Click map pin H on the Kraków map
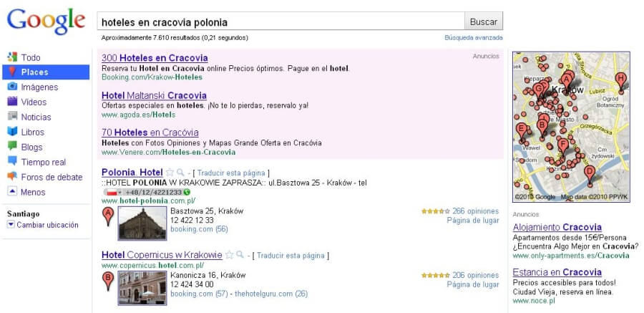 (x=620, y=80)
